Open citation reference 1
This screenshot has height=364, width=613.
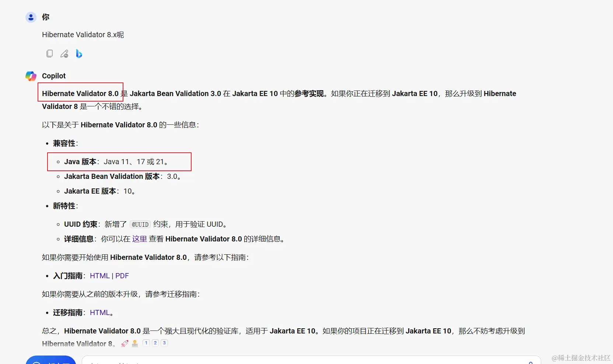(x=146, y=343)
